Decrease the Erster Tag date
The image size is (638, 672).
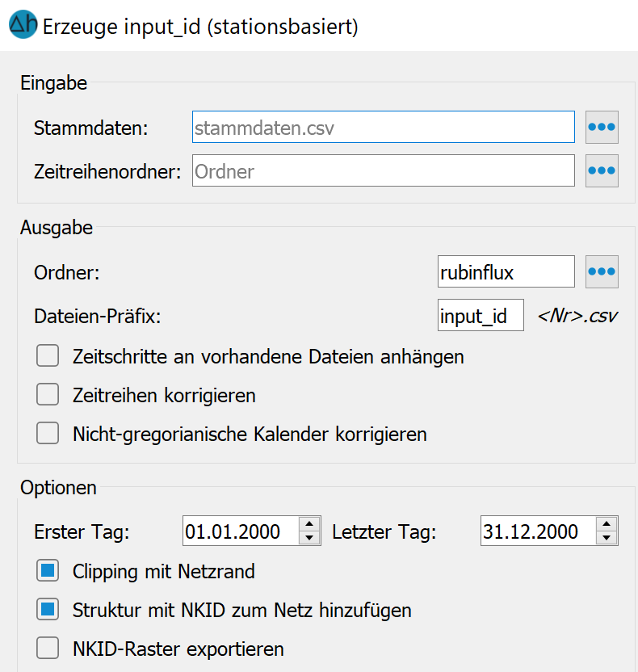pyautogui.click(x=310, y=538)
